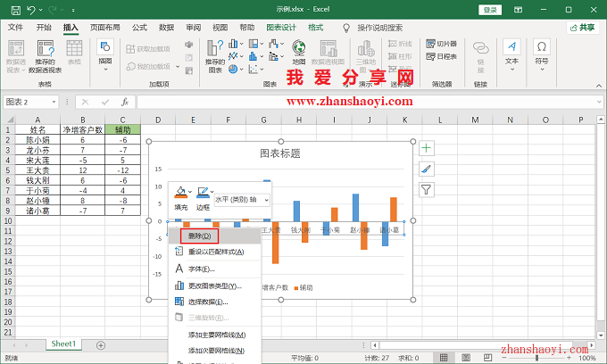Select the Sheet1 tab
607x364 pixels.
pos(64,343)
